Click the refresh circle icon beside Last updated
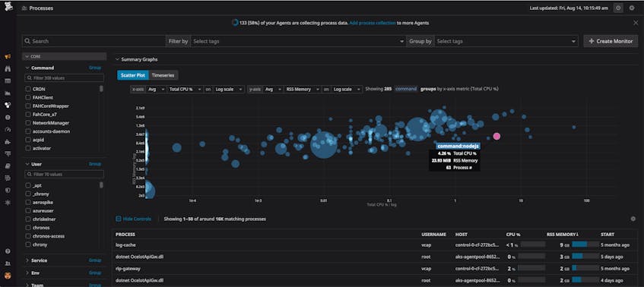644x287 pixels. click(x=618, y=8)
